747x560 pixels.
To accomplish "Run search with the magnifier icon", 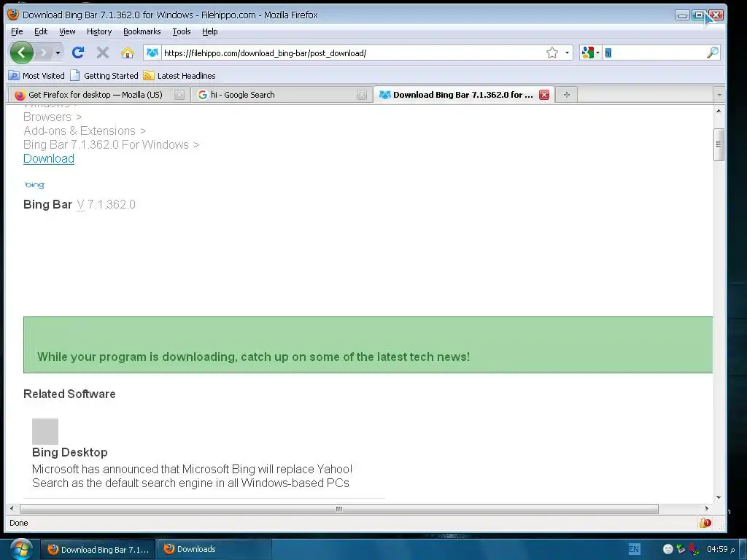I will point(712,52).
